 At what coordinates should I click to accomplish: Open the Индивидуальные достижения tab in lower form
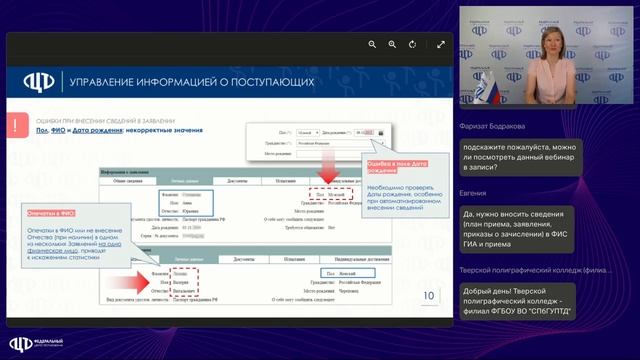click(356, 259)
